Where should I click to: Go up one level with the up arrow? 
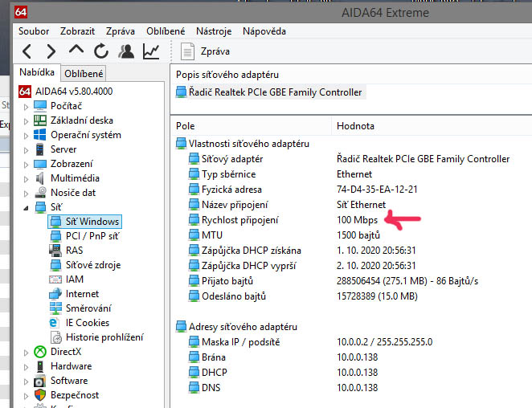point(76,50)
